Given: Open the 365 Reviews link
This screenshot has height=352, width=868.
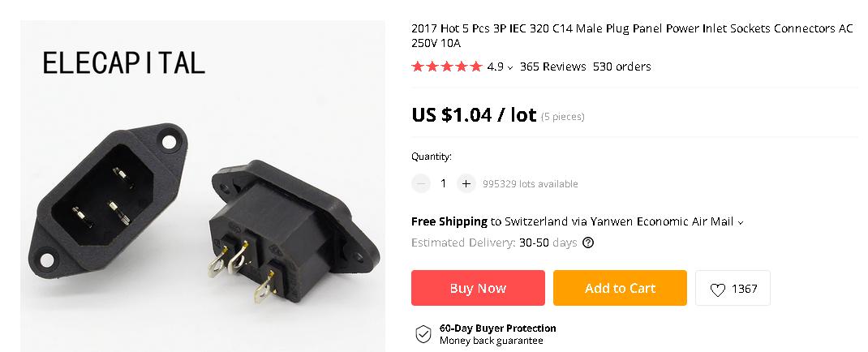Looking at the screenshot, I should (552, 67).
